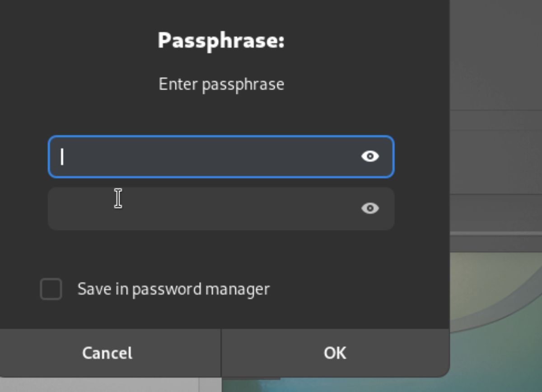This screenshot has width=542, height=392.
Task: Select the second confirmation passphrase field
Action: [x=221, y=208]
